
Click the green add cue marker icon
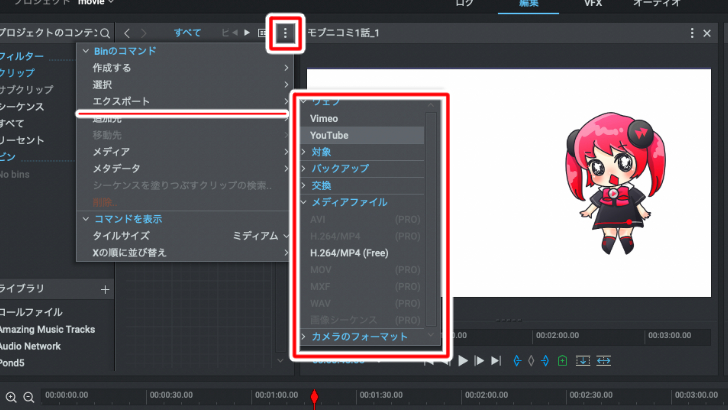pos(562,361)
